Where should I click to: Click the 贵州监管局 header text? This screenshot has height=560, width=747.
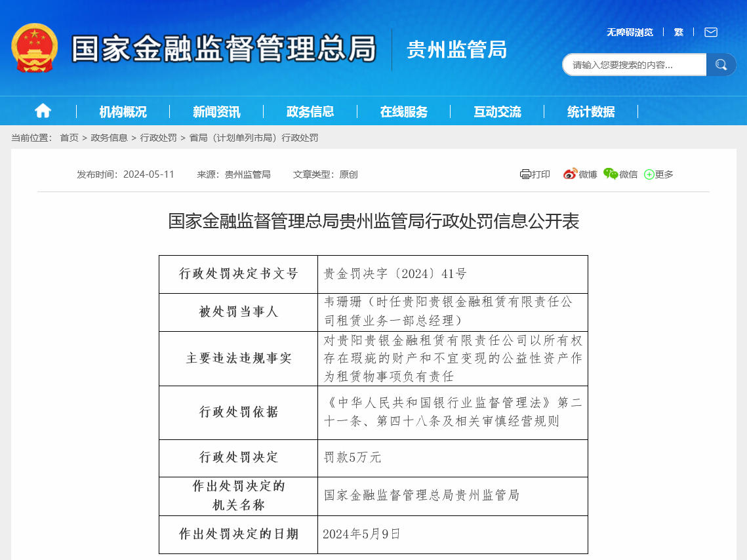coord(457,50)
